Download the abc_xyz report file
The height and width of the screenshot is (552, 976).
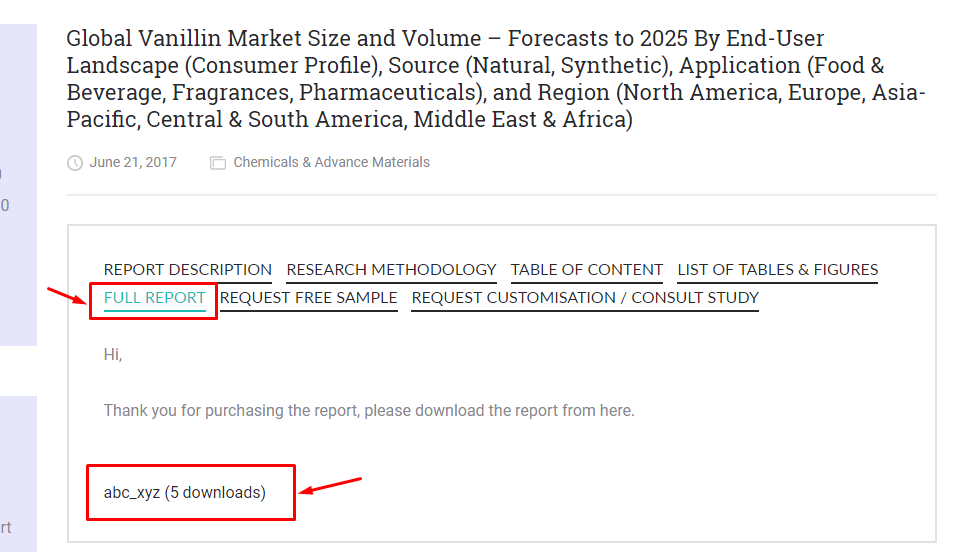(185, 492)
